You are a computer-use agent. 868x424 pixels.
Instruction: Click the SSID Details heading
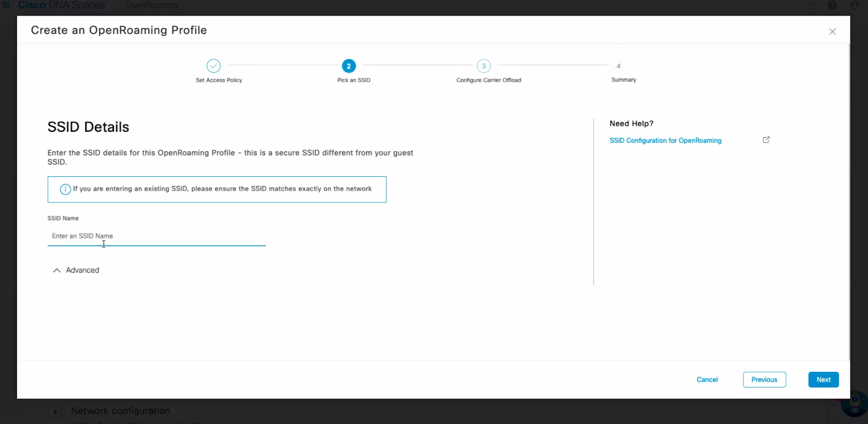coord(88,127)
